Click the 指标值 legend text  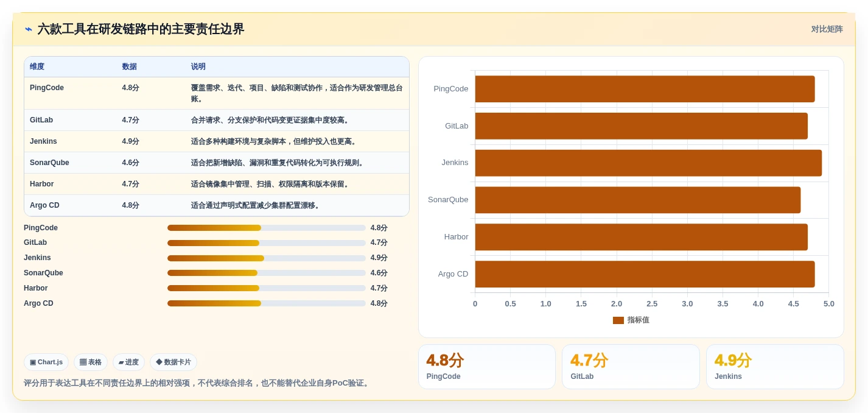pos(638,320)
